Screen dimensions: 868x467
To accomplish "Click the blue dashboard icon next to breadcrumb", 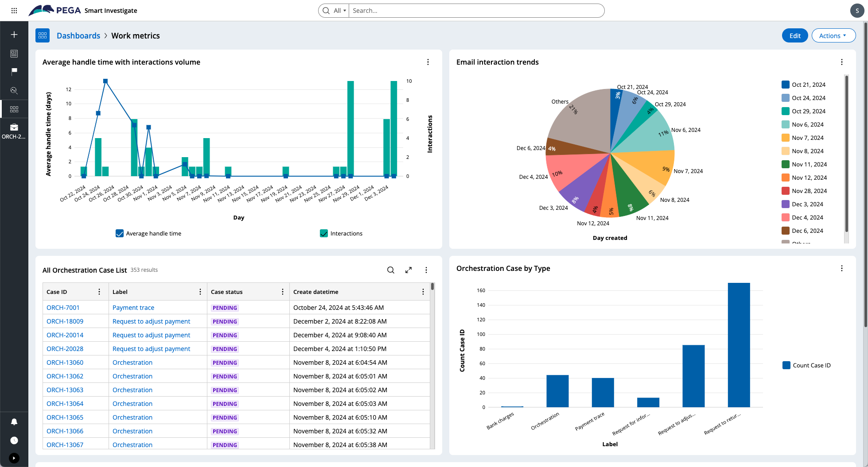I will pos(43,35).
